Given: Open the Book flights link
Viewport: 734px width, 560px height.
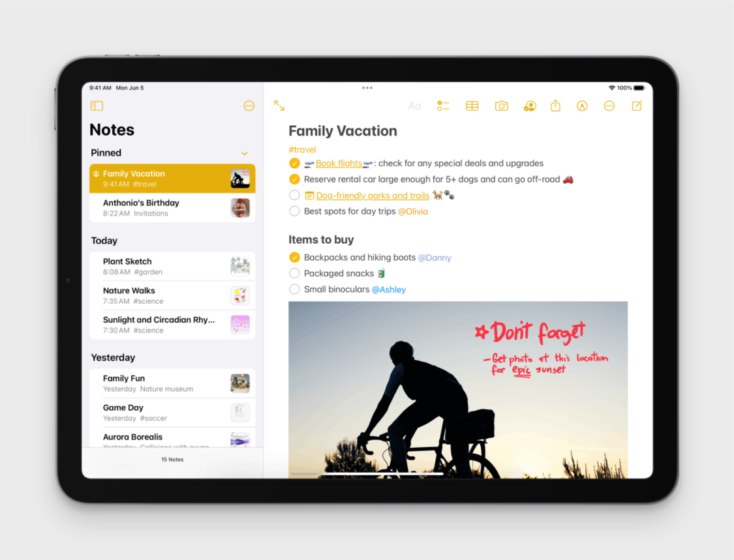Looking at the screenshot, I should pyautogui.click(x=339, y=163).
